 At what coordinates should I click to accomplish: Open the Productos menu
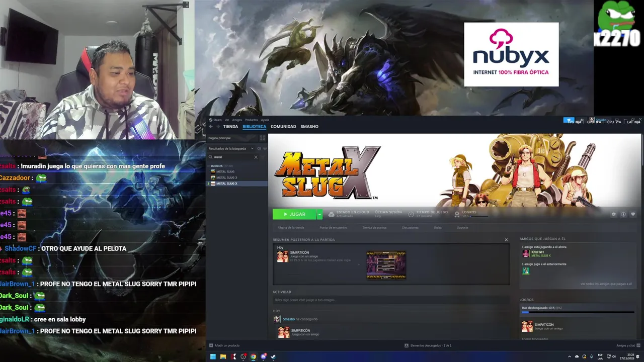(x=251, y=120)
